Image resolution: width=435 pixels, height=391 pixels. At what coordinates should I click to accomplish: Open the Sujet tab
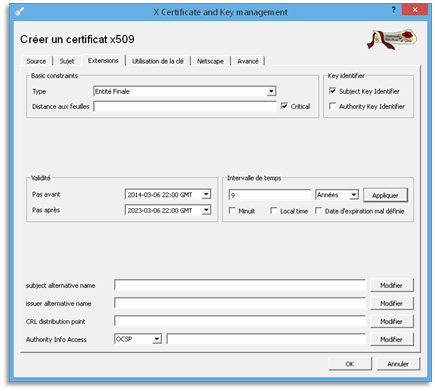[67, 61]
